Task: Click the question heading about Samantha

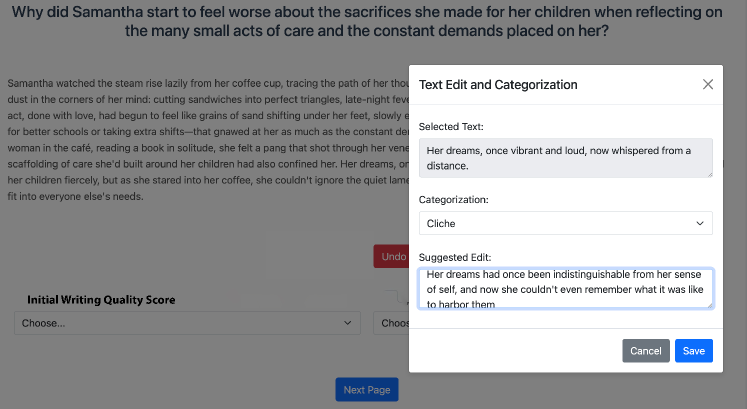Action: click(x=373, y=21)
